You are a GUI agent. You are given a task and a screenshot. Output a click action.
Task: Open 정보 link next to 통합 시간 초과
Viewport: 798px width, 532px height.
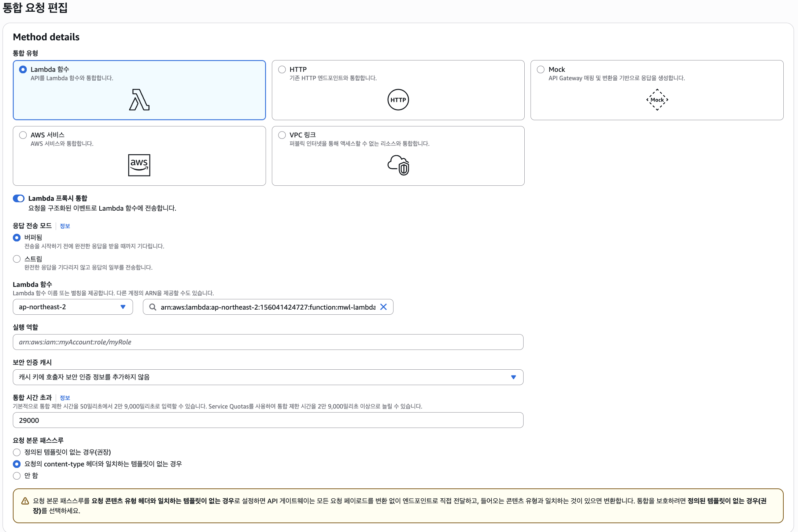[x=65, y=398]
